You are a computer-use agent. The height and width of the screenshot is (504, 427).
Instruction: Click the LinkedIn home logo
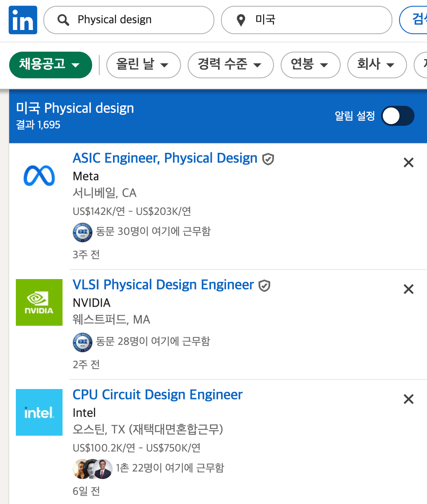click(23, 20)
